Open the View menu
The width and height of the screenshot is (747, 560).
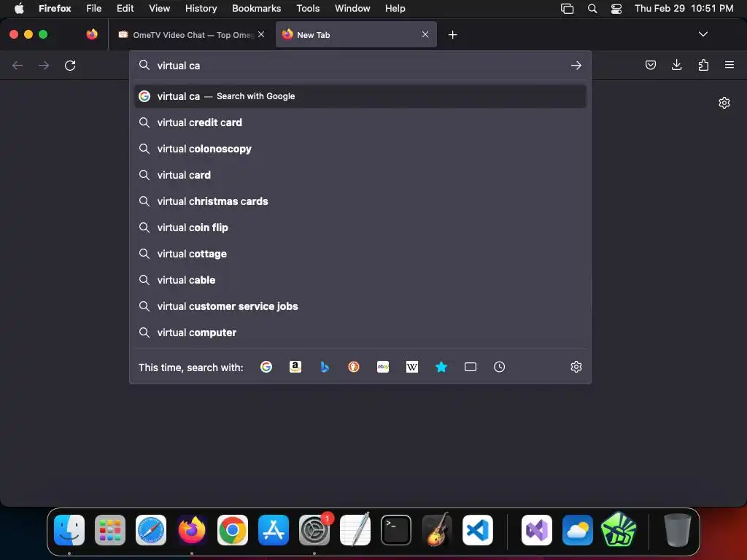pyautogui.click(x=159, y=8)
